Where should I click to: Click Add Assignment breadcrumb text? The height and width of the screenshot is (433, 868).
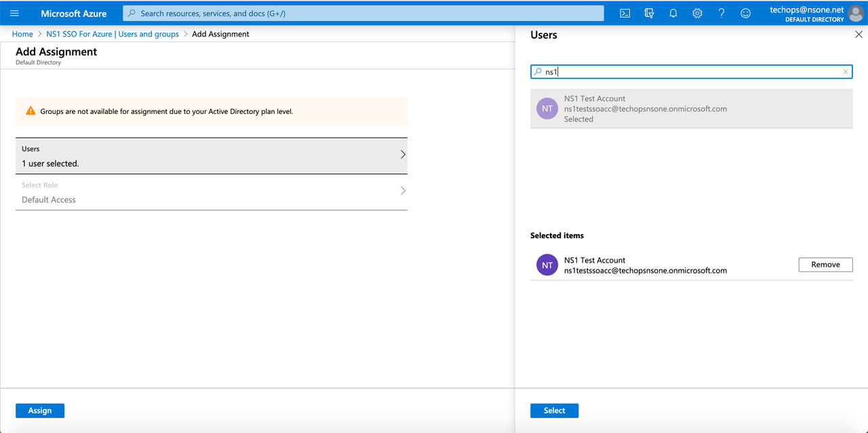[220, 34]
